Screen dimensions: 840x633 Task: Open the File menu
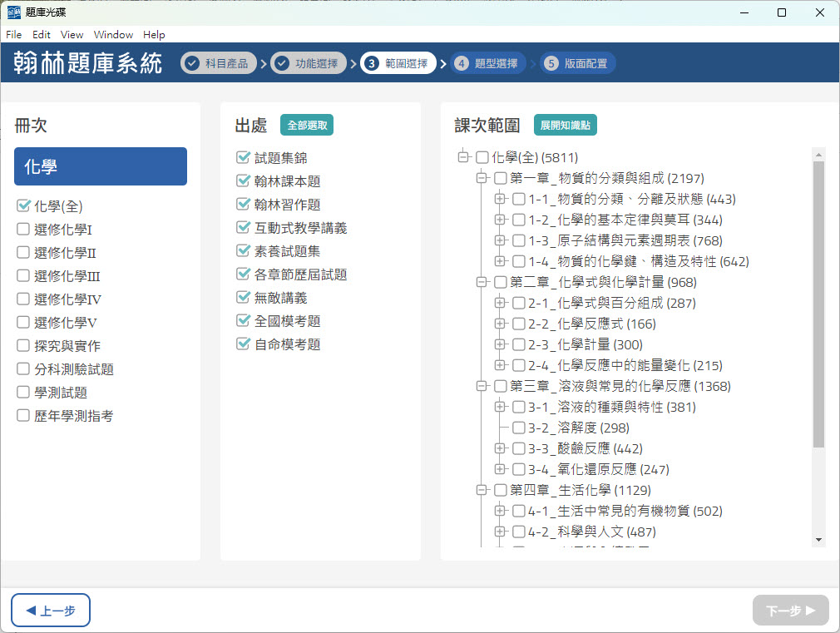pos(14,35)
